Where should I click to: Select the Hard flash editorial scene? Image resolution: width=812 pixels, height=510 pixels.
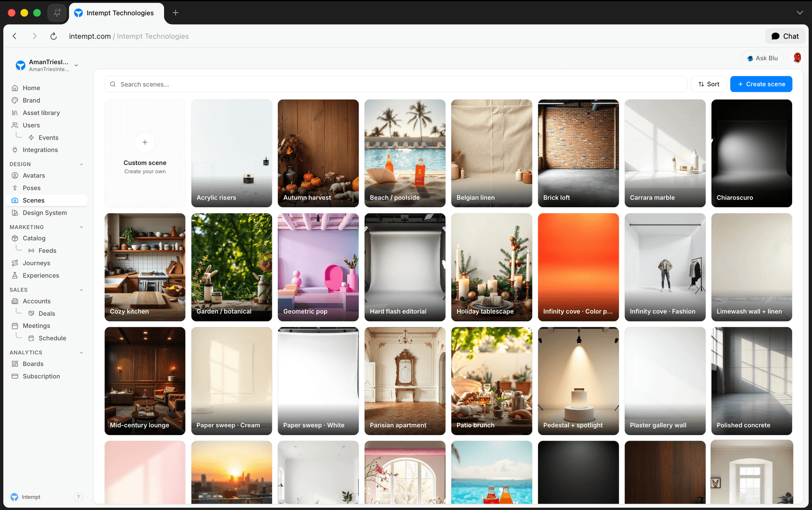pos(405,267)
